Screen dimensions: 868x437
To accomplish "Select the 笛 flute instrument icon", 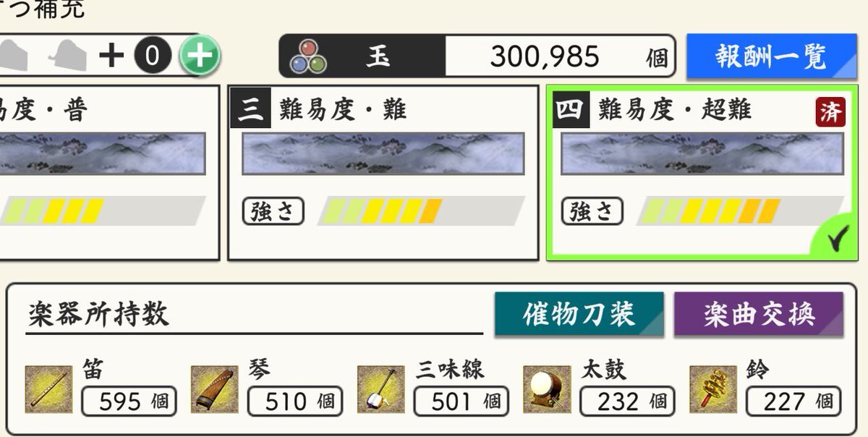I will [48, 389].
